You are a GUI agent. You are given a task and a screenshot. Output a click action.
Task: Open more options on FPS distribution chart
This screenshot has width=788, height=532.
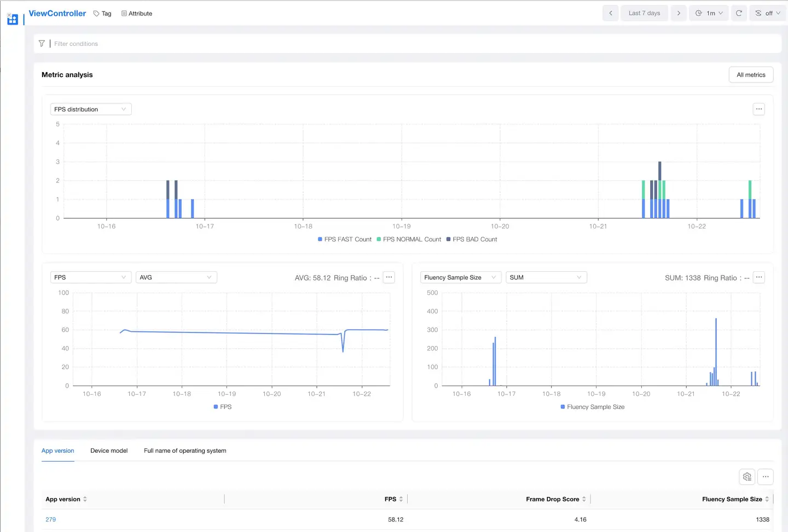coord(758,109)
